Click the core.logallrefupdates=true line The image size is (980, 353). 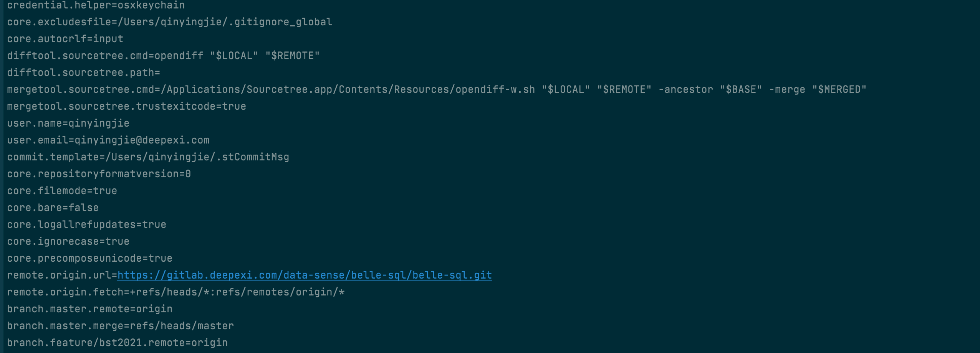(x=86, y=224)
